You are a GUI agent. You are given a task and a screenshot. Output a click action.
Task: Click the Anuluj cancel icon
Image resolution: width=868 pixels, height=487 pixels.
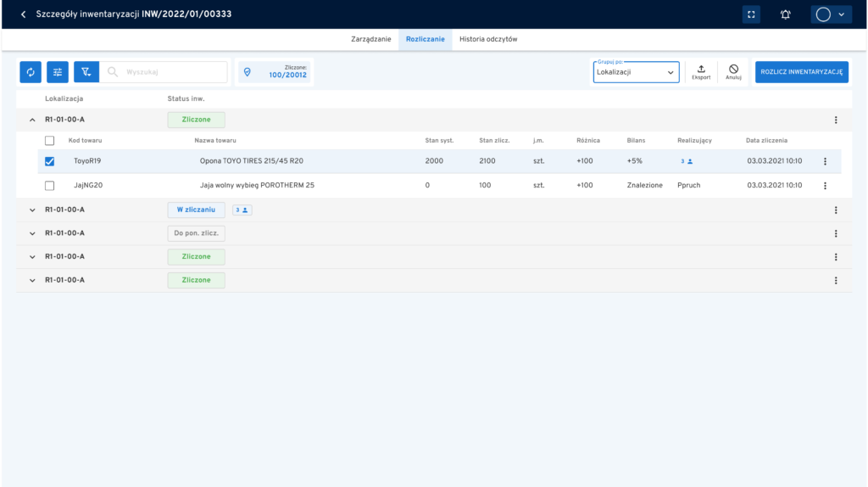tap(733, 71)
